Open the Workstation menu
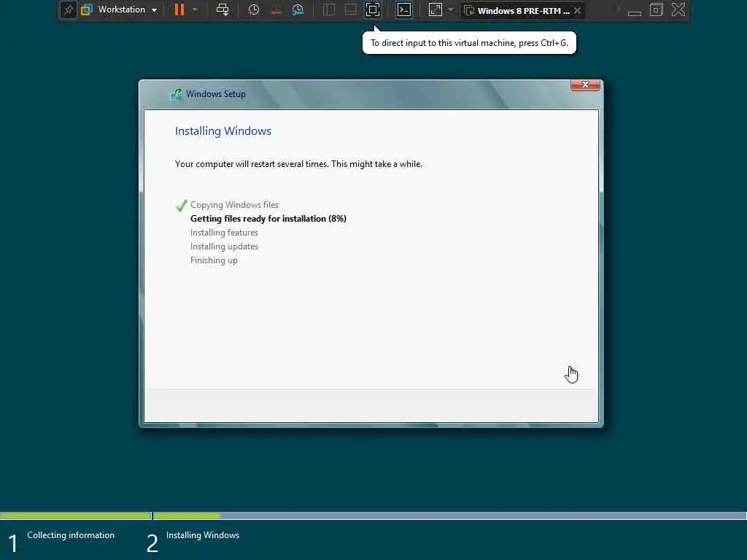This screenshot has width=747, height=560. (119, 9)
